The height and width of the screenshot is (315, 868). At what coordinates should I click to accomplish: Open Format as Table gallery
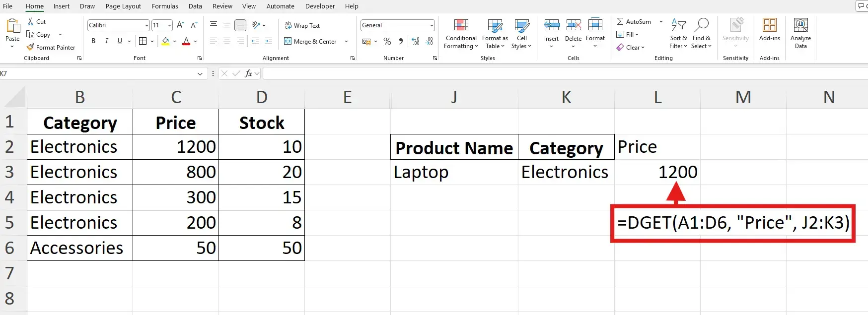click(495, 34)
